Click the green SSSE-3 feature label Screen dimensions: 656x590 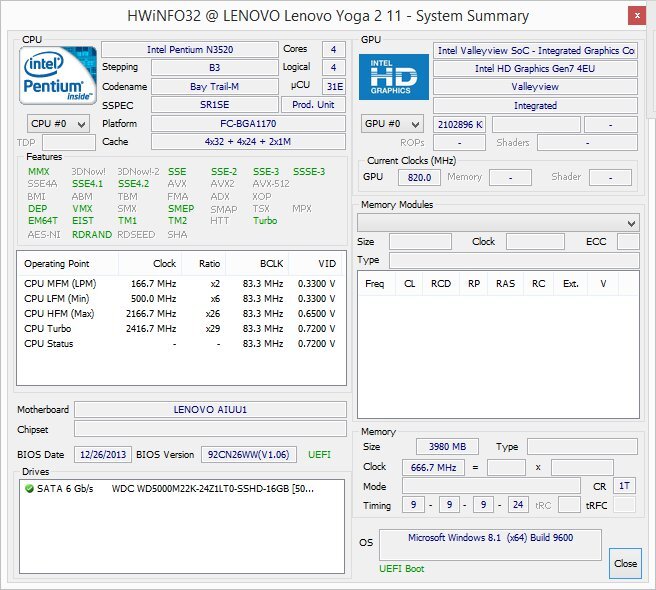click(x=309, y=172)
